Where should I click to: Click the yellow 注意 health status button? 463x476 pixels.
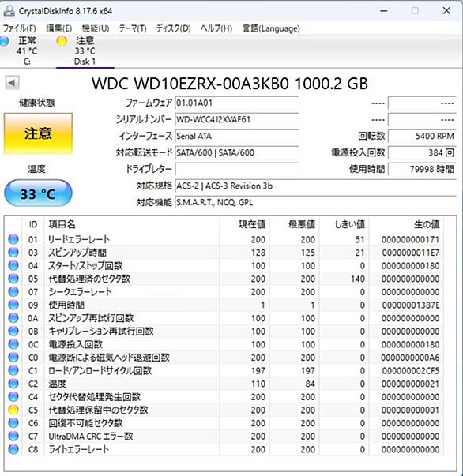38,133
